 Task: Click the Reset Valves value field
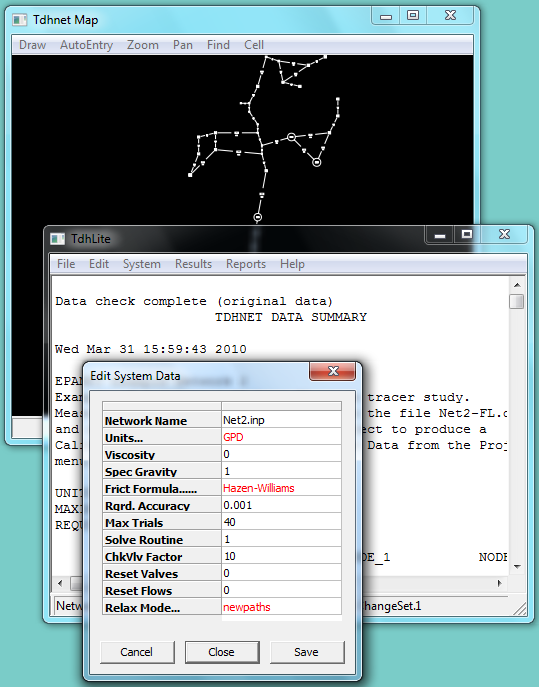[x=281, y=573]
